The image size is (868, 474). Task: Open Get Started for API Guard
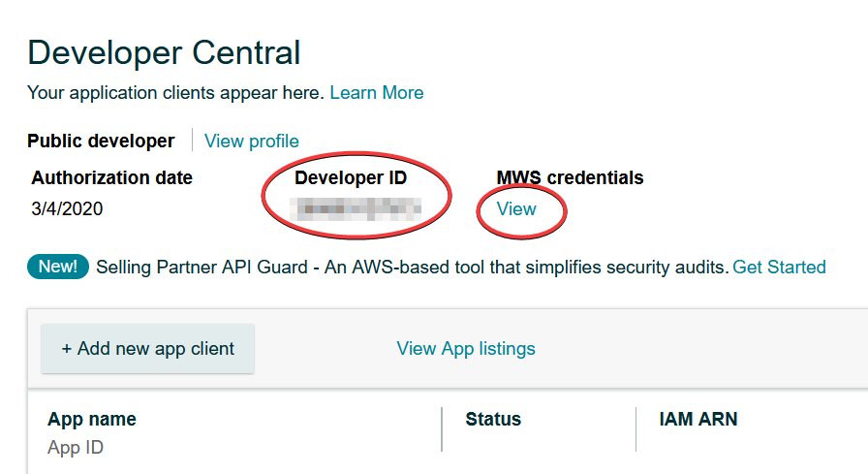click(779, 267)
